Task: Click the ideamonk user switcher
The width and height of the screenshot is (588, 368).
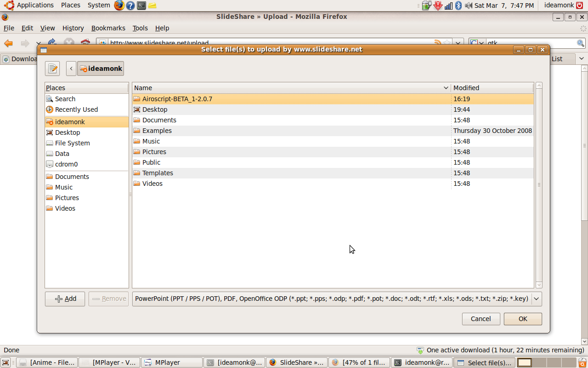Action: click(563, 5)
